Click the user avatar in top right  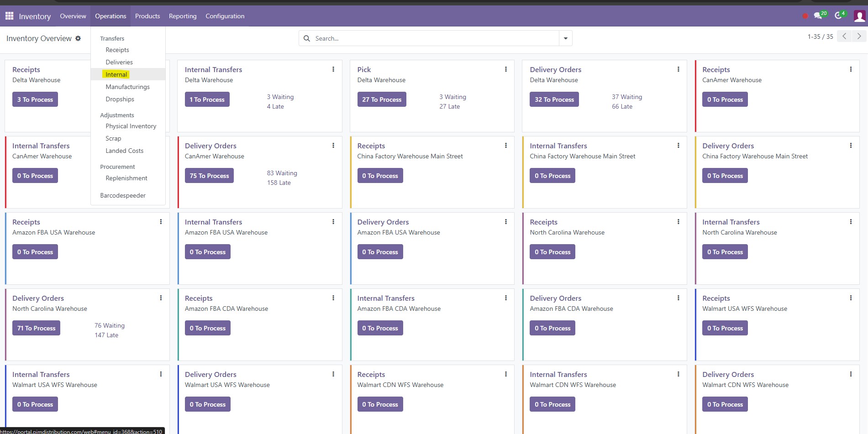tap(859, 16)
